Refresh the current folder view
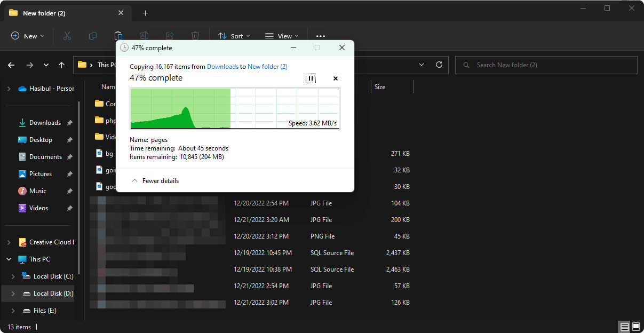The height and width of the screenshot is (333, 644). pos(439,65)
